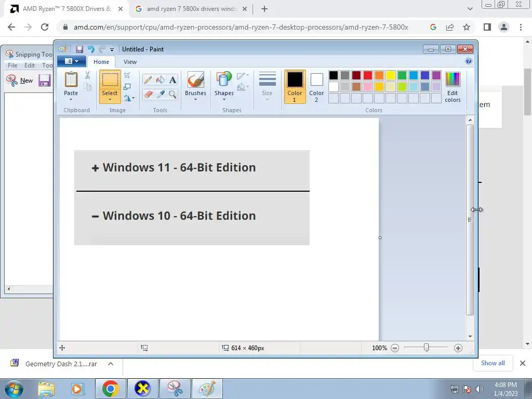Click the Chrome share page icon

click(x=450, y=27)
